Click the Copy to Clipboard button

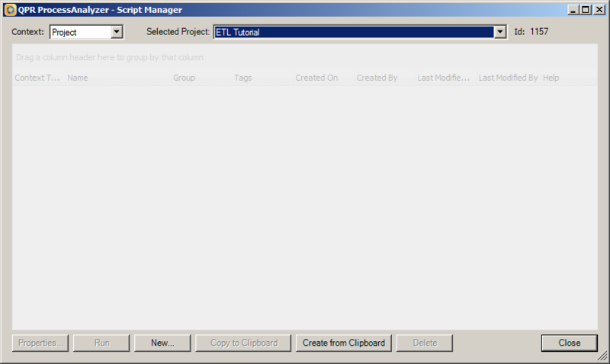[x=243, y=343]
